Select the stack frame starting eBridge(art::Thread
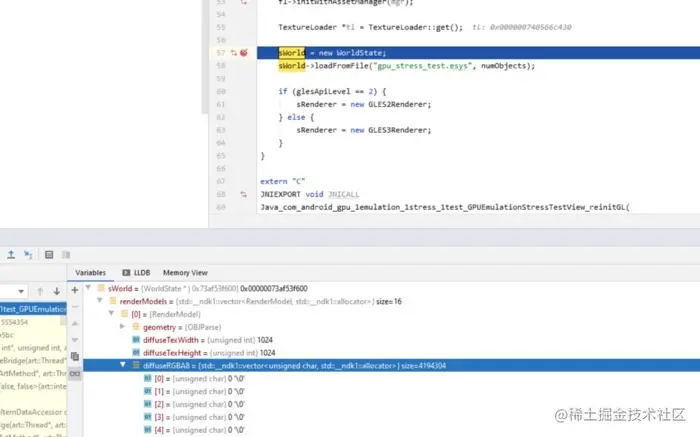The height and width of the screenshot is (437, 700). coord(33,361)
